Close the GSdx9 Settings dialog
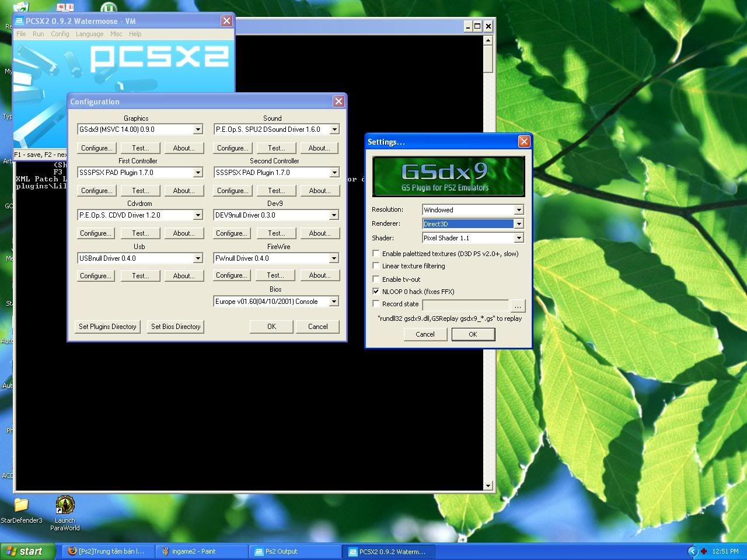The width and height of the screenshot is (747, 560). point(524,142)
